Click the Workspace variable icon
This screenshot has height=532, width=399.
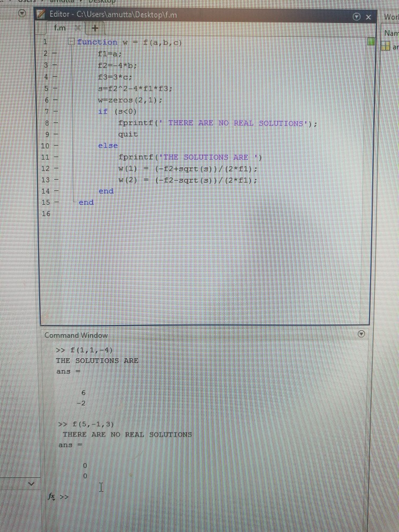(385, 46)
